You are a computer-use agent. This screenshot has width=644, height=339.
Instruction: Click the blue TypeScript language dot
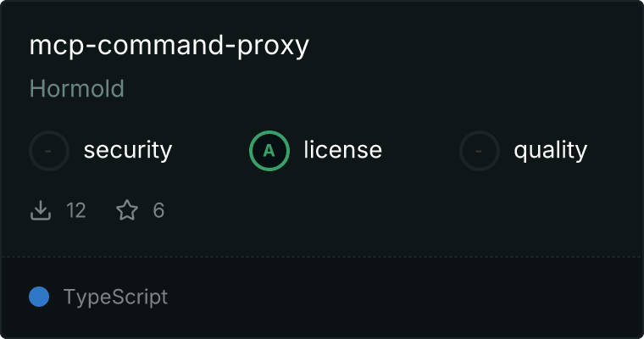click(39, 297)
